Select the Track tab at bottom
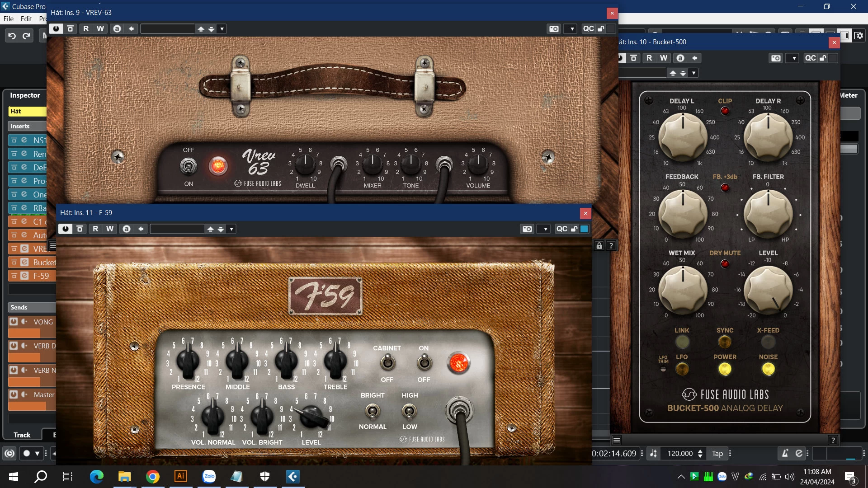Screen dimensions: 868x488 pos(22,435)
